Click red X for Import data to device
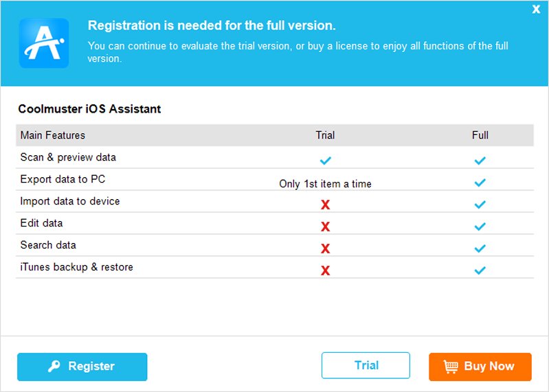The image size is (549, 392). (x=326, y=205)
